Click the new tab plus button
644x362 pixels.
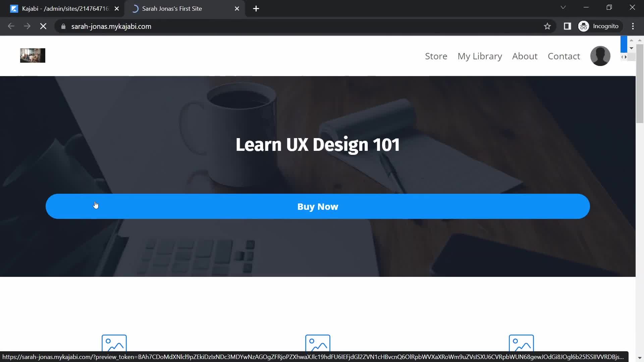click(x=256, y=8)
